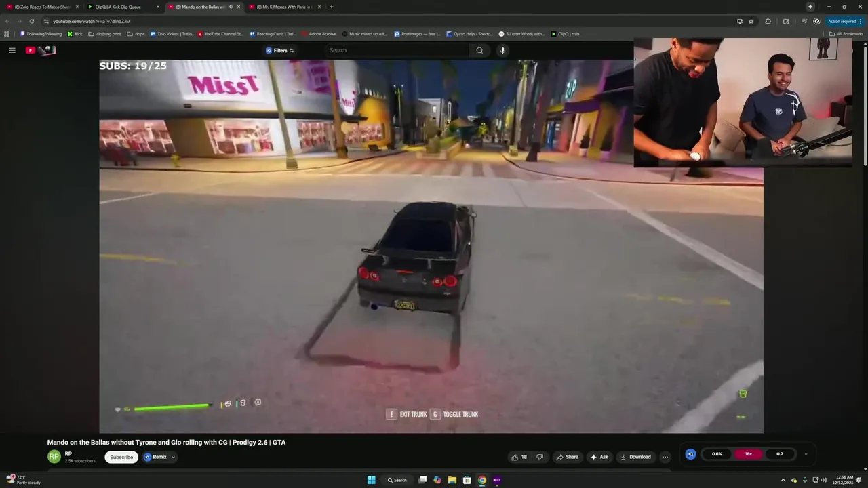This screenshot has height=488, width=868.
Task: Open the clothing print bookmark folder
Action: pyautogui.click(x=104, y=33)
